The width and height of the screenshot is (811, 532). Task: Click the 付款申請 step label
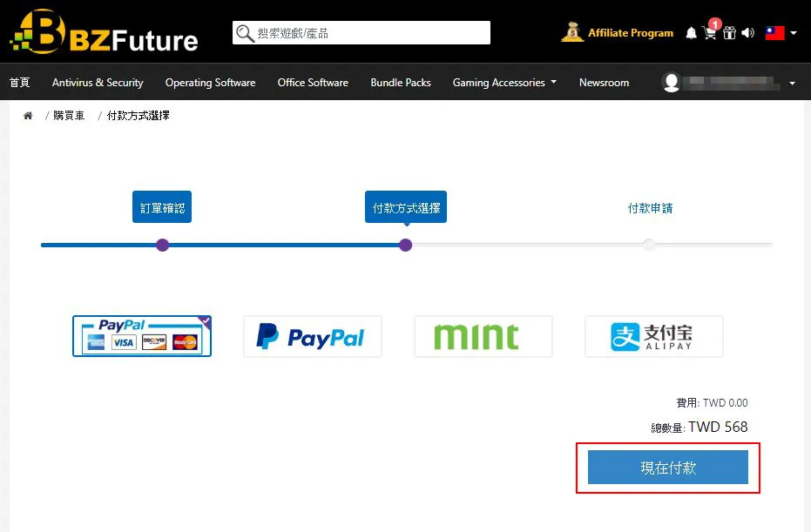pos(650,208)
